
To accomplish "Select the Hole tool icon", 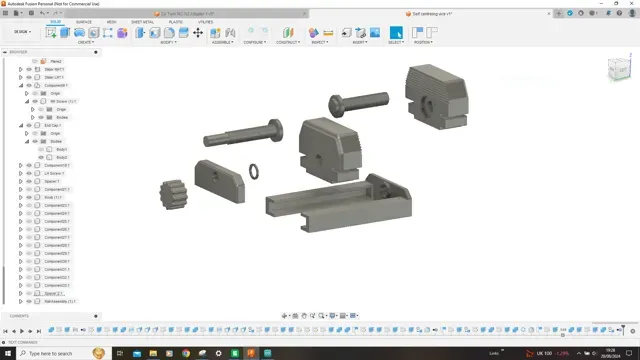I will click(x=93, y=33).
